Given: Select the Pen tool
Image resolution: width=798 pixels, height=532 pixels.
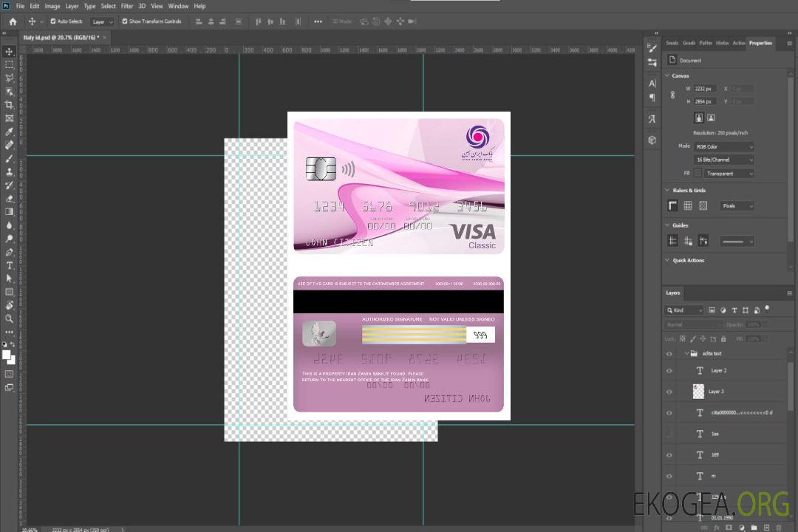Looking at the screenshot, I should 9,252.
